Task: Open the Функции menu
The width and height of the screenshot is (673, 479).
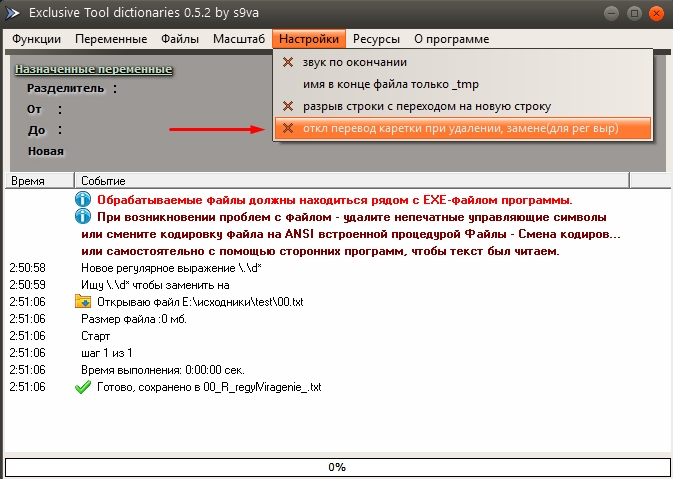Action: tap(38, 39)
